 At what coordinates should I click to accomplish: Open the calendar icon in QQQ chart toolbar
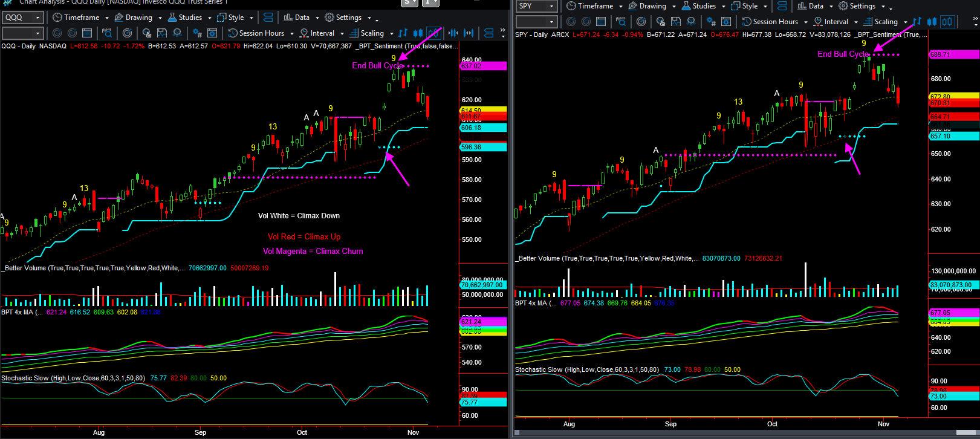87,33
